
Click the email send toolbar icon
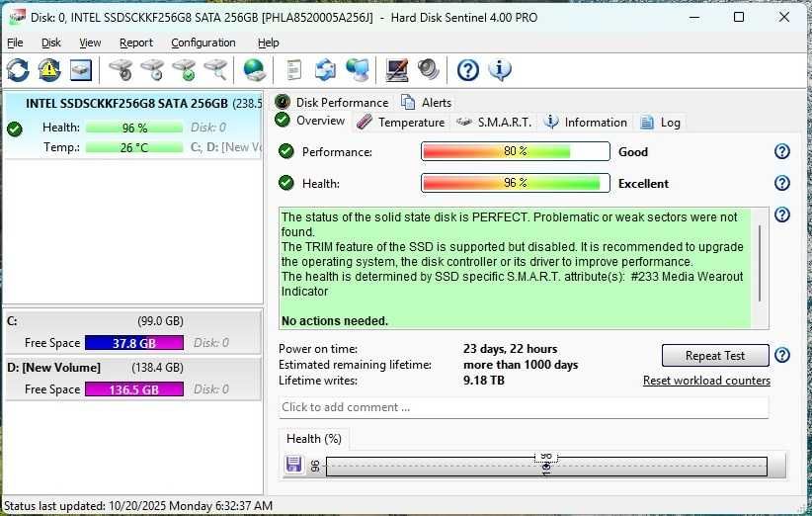point(325,70)
